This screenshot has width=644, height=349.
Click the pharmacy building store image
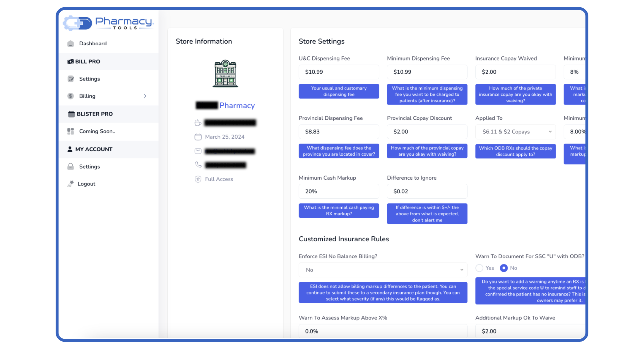click(225, 73)
